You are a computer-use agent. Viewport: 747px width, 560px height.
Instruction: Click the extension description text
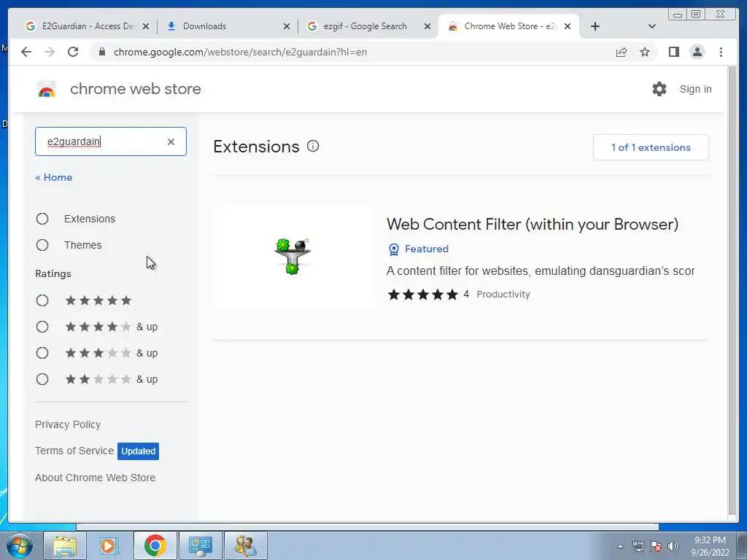click(541, 271)
